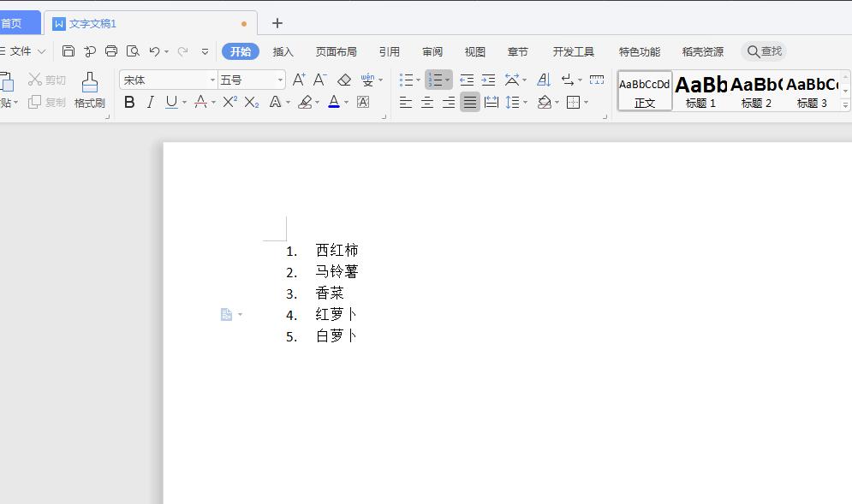Increase paragraph indent
The image size is (852, 504).
point(488,80)
